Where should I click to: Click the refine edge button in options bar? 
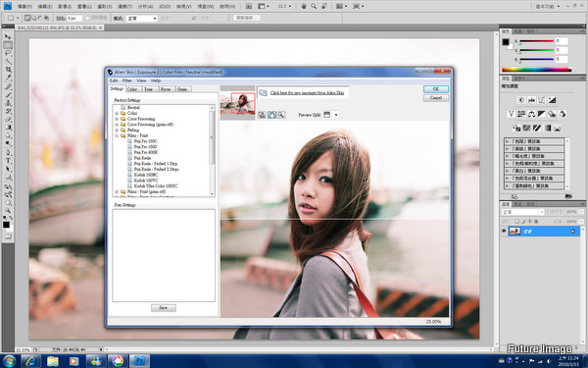[x=247, y=18]
